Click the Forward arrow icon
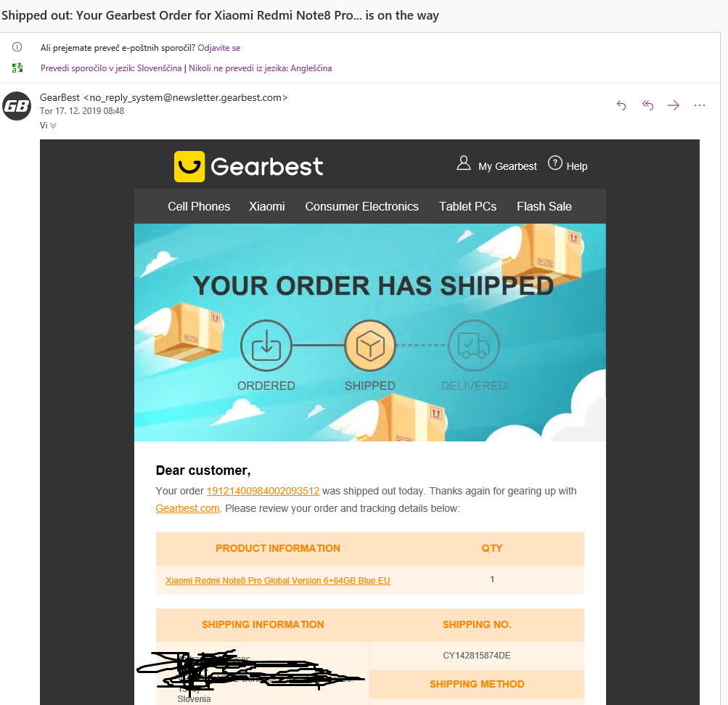 click(674, 105)
